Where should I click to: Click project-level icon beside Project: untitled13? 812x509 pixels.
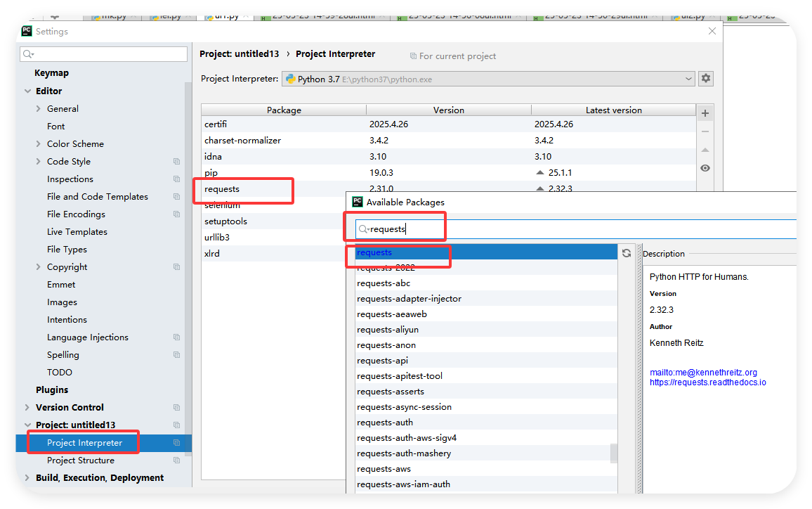pyautogui.click(x=176, y=425)
